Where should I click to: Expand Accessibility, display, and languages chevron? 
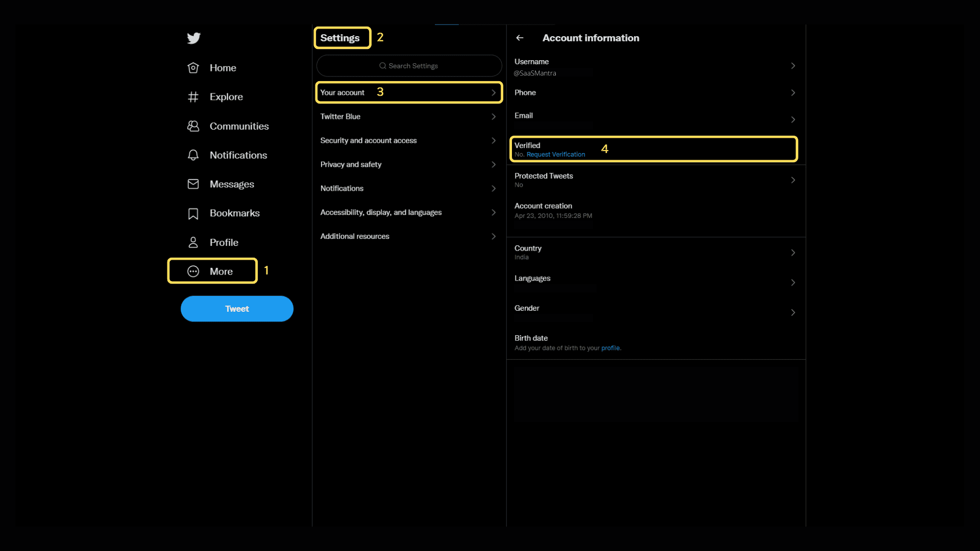[x=494, y=212]
